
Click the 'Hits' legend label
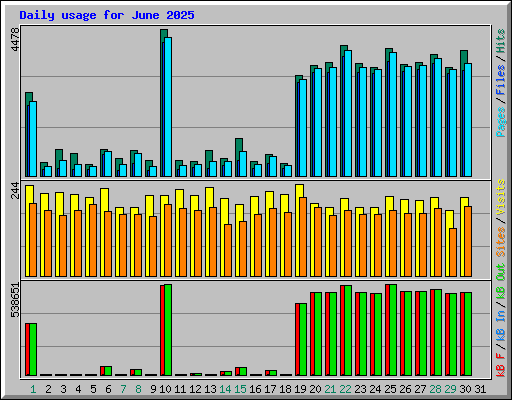(x=501, y=41)
